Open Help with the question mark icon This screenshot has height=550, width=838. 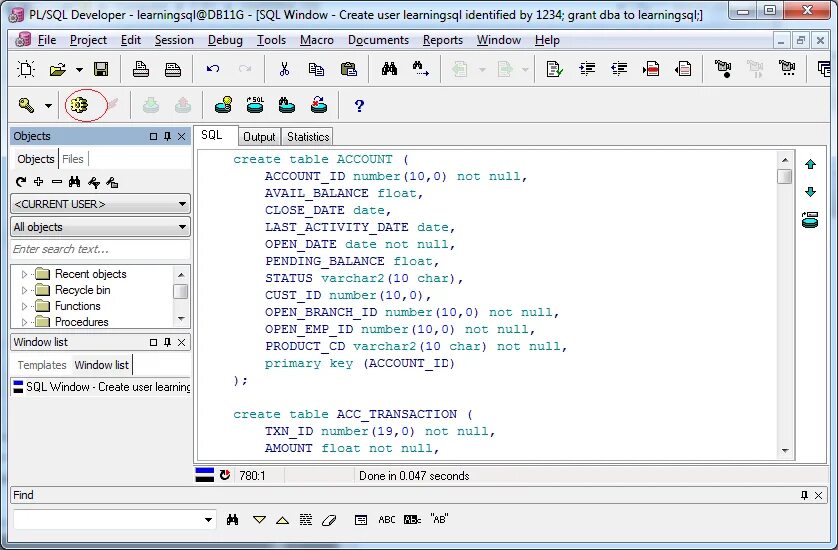click(x=359, y=106)
